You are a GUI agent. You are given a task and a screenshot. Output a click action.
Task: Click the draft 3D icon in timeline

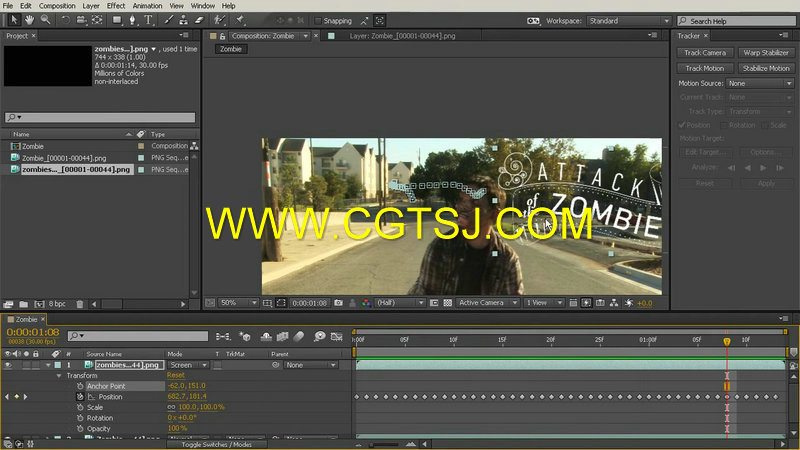[x=245, y=336]
